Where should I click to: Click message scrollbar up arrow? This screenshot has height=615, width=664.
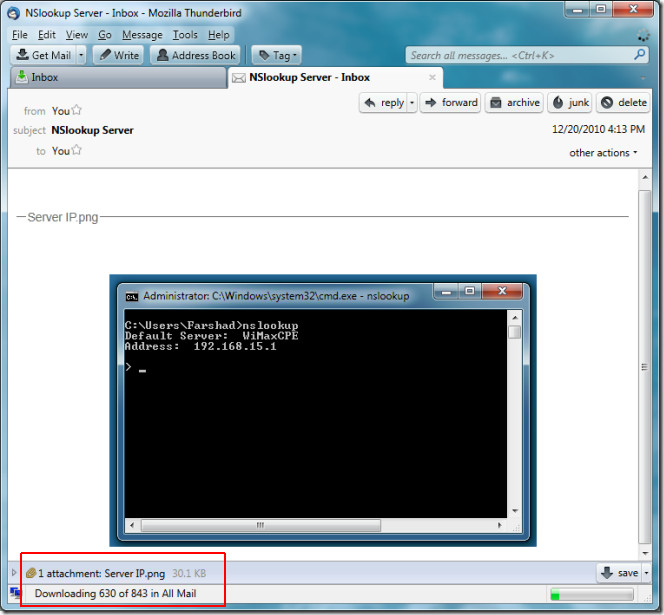[645, 177]
